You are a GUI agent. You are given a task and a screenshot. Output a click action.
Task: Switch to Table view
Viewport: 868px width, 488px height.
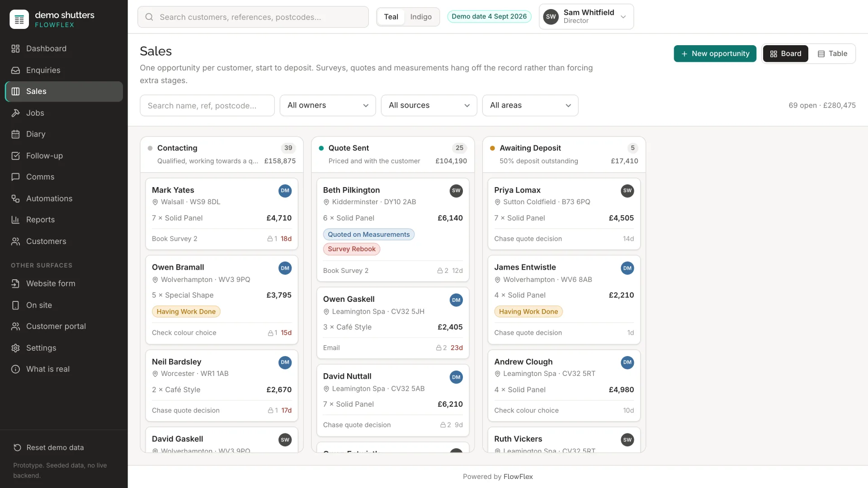(832, 54)
